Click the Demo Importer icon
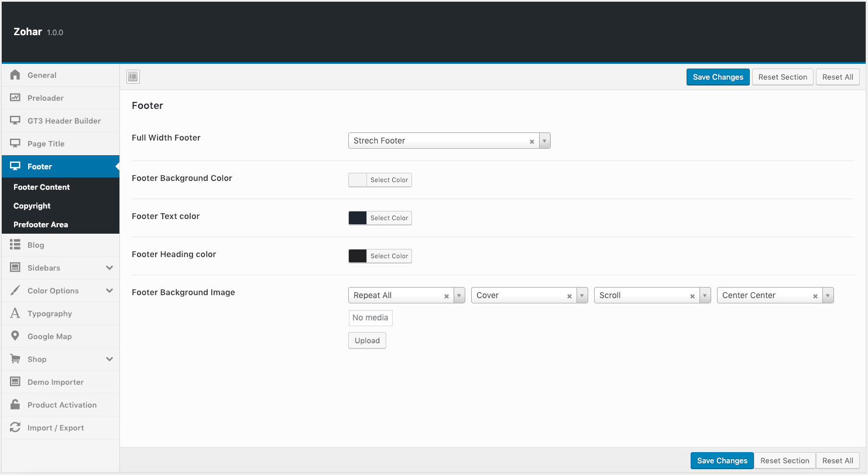The height and width of the screenshot is (475, 868). (15, 382)
